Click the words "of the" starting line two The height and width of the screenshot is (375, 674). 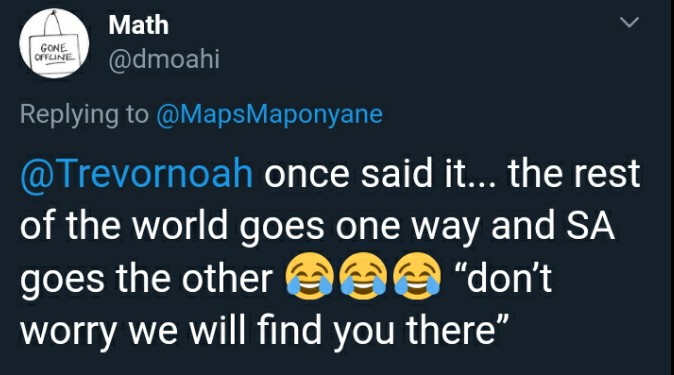(x=70, y=225)
